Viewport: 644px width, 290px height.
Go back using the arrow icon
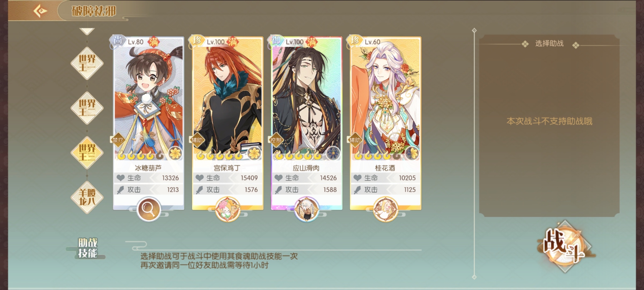[x=40, y=11]
